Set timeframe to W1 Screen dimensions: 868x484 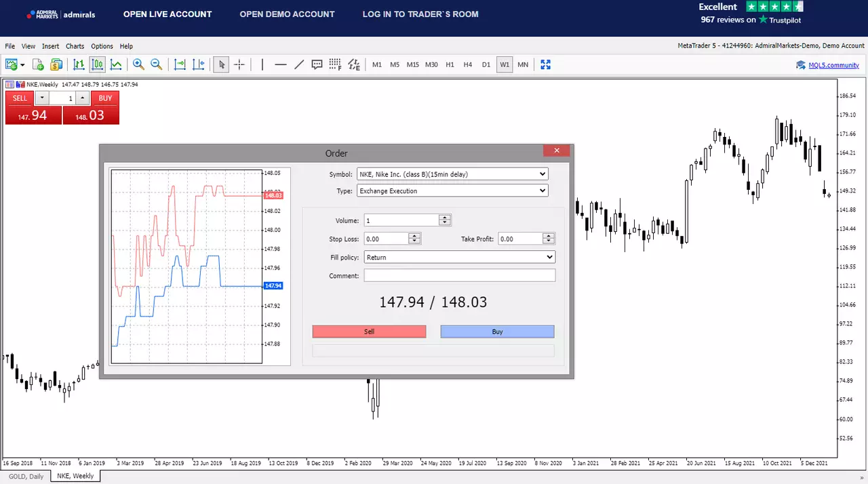(504, 65)
